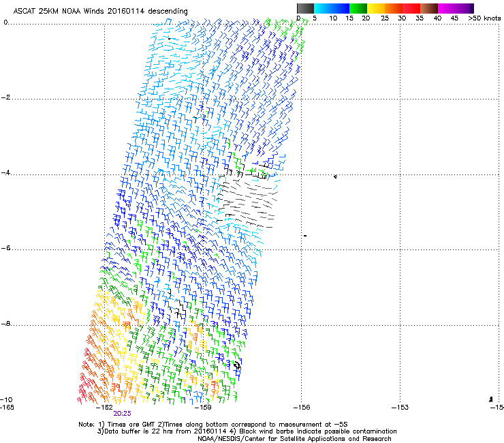The image size is (504, 443).
Task: Click the red 30-35 knots legend swatch
Action: (x=411, y=8)
